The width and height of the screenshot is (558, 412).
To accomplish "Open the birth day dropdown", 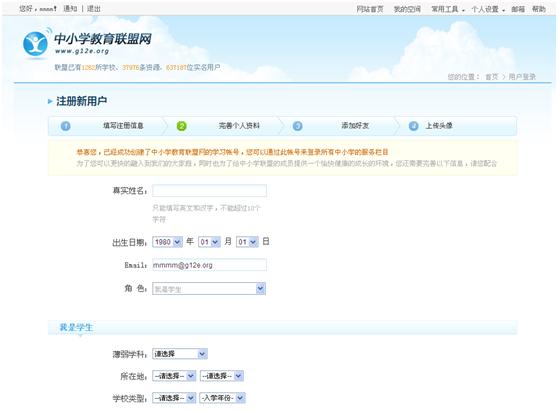I will tap(247, 242).
